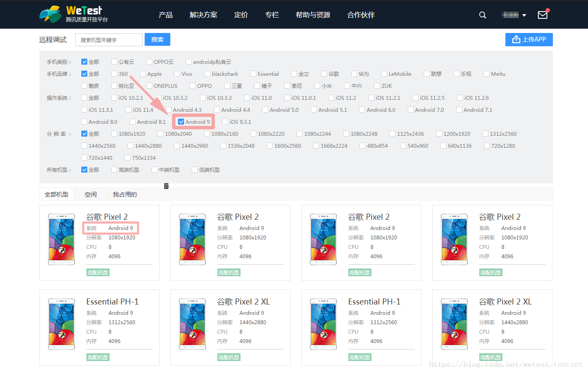Screen dimensions: 588x373
Task: Check the Android 8.0 checkbox
Action: click(84, 122)
